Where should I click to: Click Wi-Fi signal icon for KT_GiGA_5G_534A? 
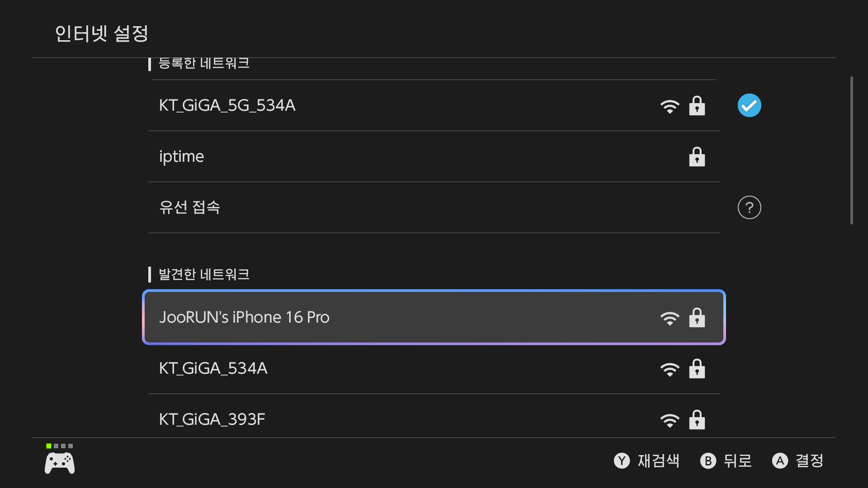pos(670,106)
